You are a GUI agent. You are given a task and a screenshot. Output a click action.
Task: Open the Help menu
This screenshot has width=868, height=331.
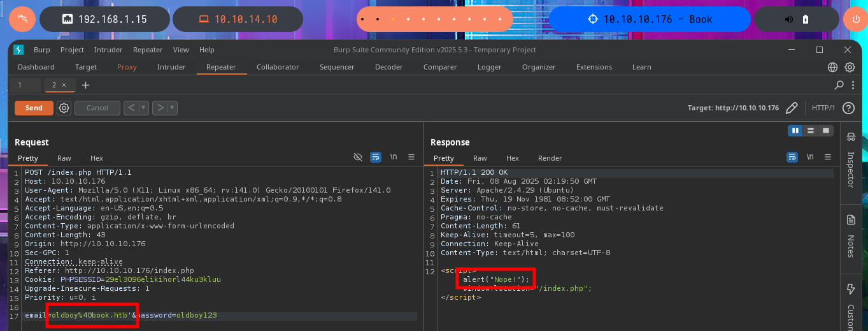(x=206, y=50)
